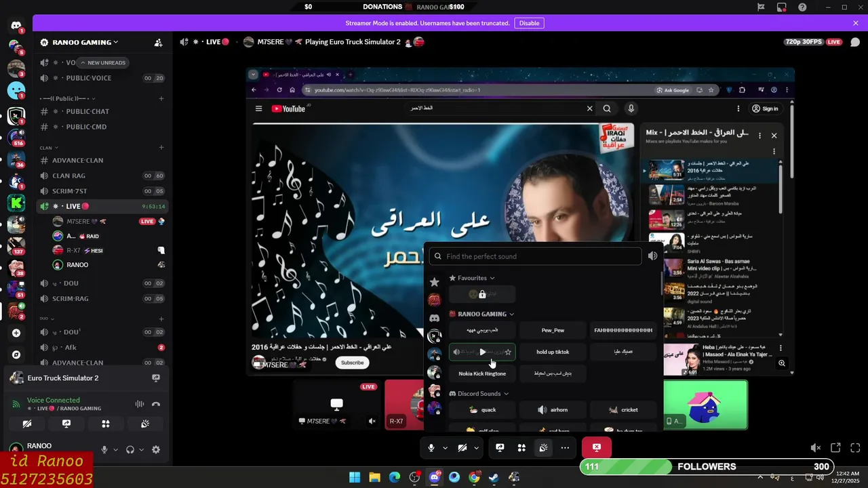Play Pew_Pew sound

coord(553,331)
